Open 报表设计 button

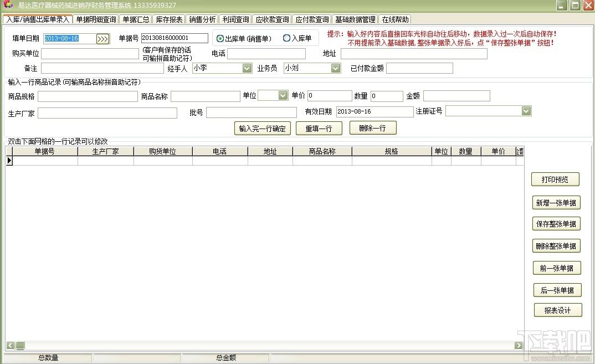[x=557, y=310]
